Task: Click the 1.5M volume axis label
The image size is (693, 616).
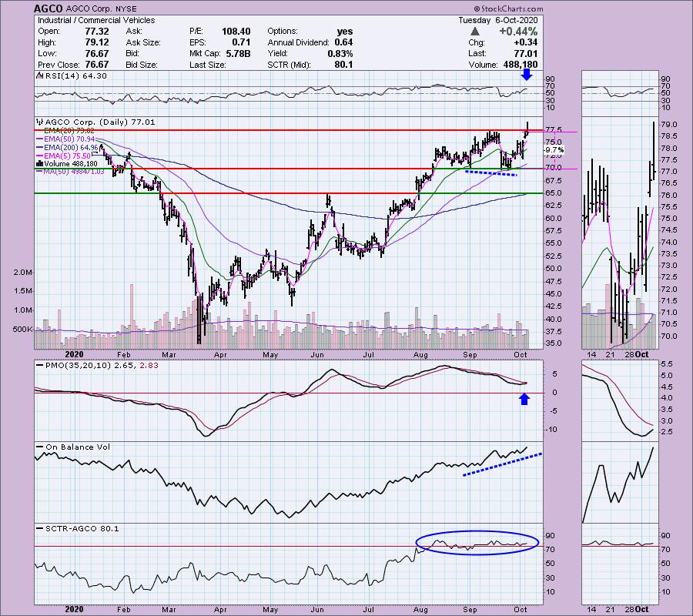Action: 22,291
